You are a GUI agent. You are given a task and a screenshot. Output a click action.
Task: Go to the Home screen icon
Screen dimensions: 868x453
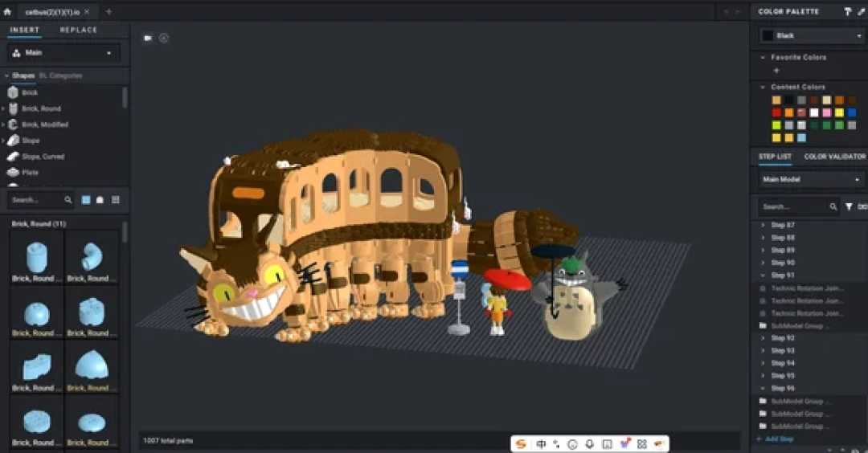[x=7, y=11]
